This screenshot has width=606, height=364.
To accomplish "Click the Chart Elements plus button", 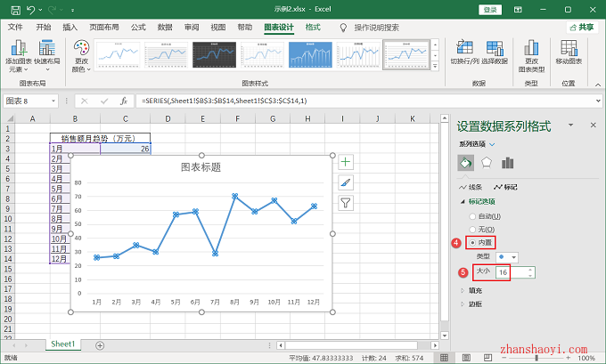I will click(346, 162).
